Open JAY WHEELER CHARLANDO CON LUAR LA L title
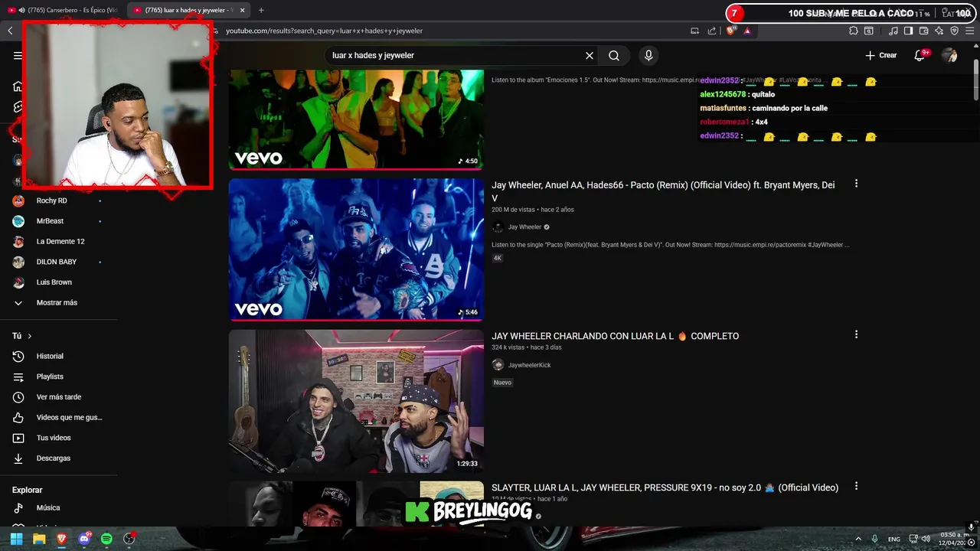The width and height of the screenshot is (980, 551). (615, 336)
